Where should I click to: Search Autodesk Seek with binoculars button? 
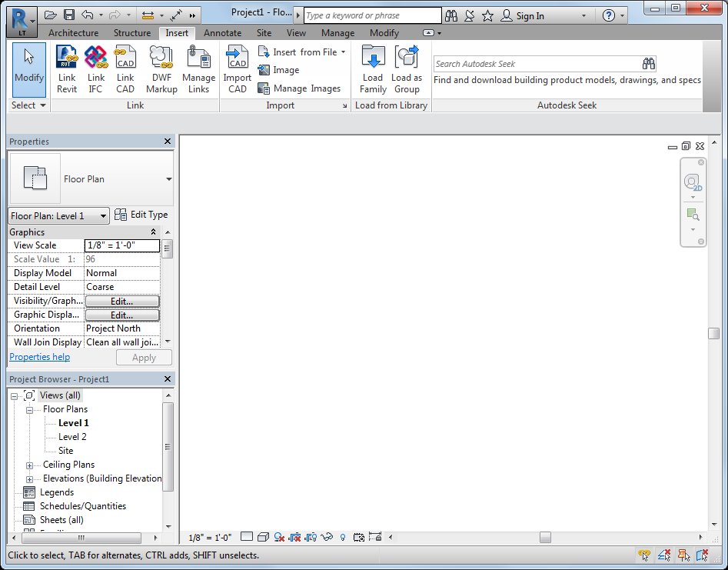pos(648,64)
